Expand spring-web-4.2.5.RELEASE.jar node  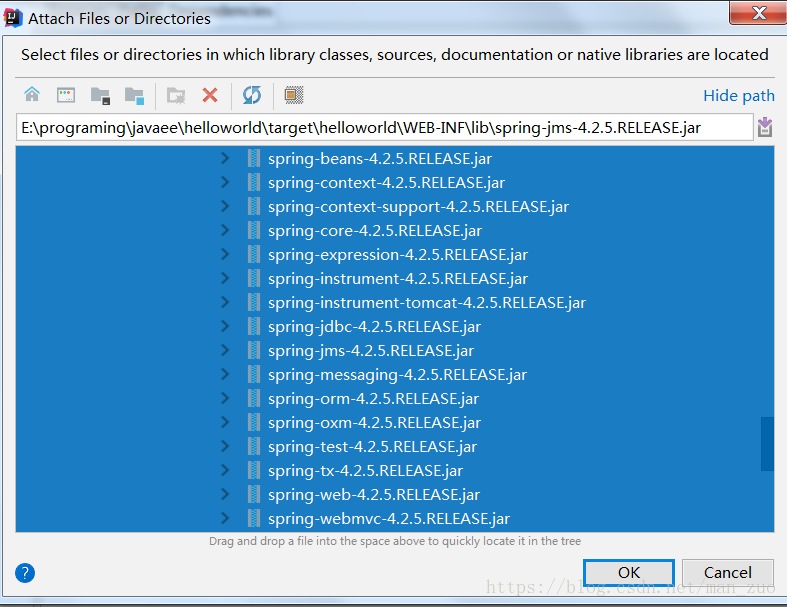click(225, 495)
